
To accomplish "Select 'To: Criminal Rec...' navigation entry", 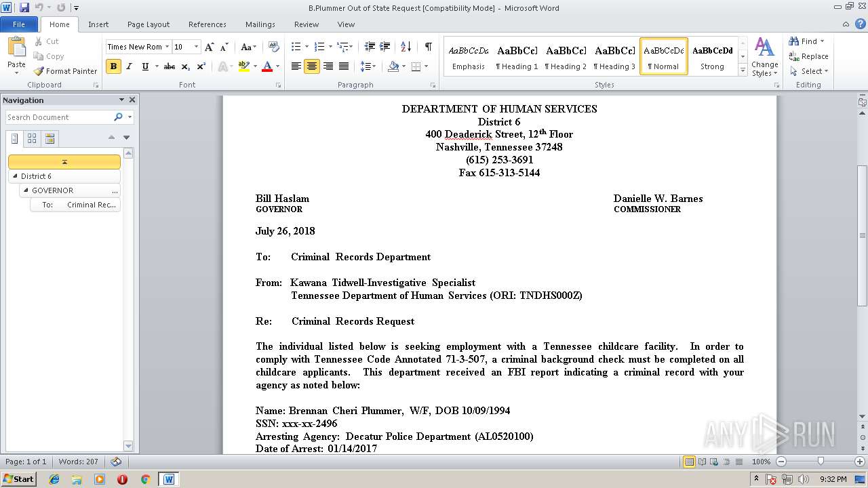I will (x=75, y=205).
